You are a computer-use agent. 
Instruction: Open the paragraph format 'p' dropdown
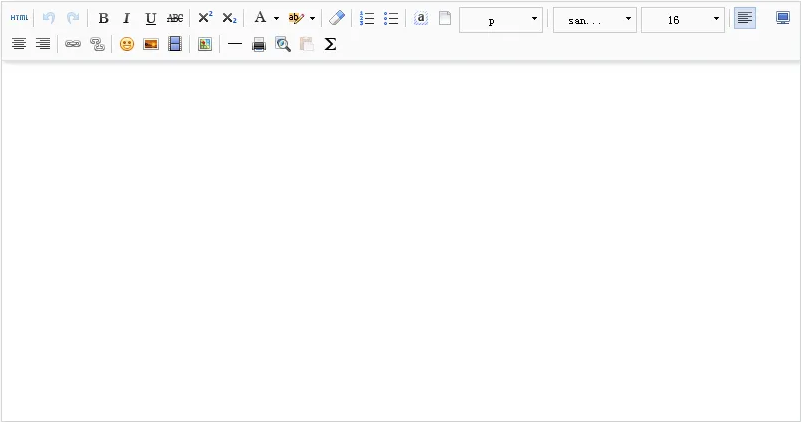(x=501, y=20)
